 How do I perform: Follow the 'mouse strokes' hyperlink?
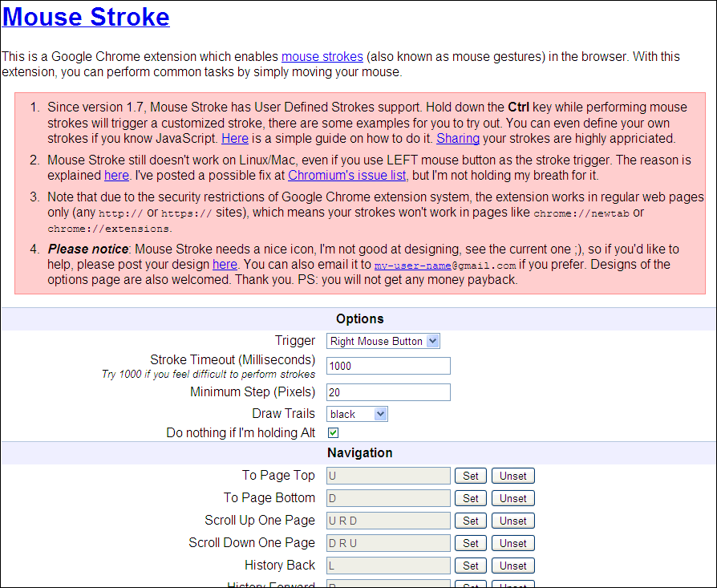[322, 57]
